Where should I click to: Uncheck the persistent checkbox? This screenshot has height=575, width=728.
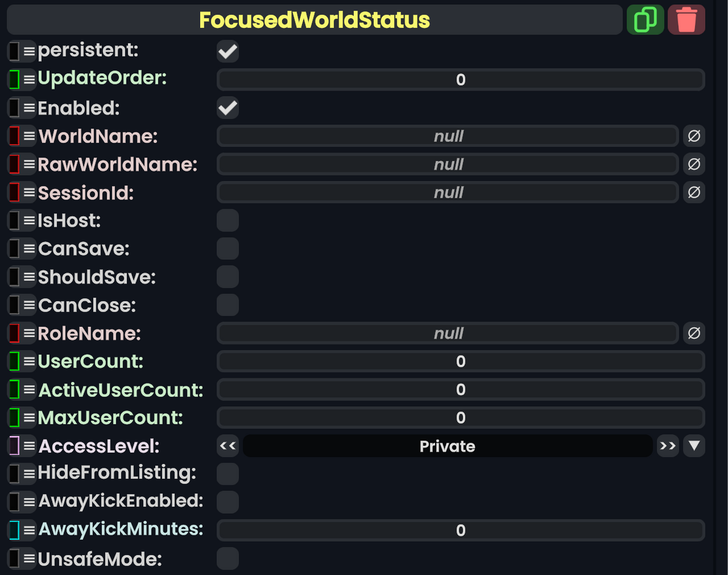click(x=227, y=51)
